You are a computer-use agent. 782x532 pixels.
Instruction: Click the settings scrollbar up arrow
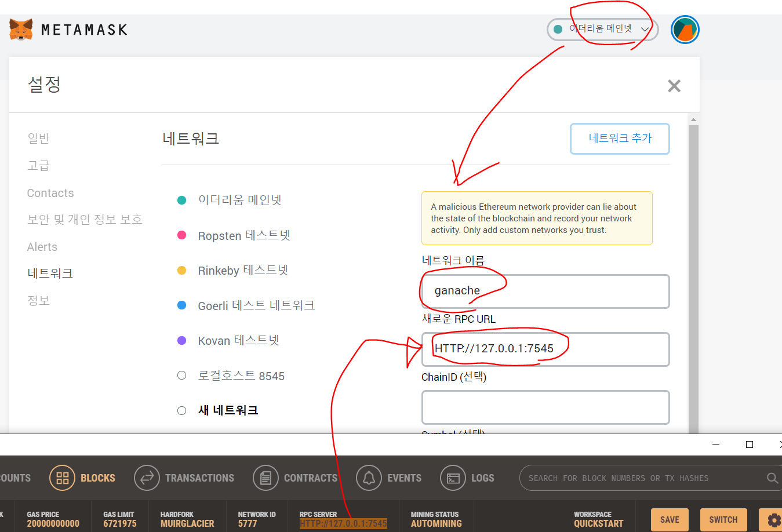[x=693, y=119]
